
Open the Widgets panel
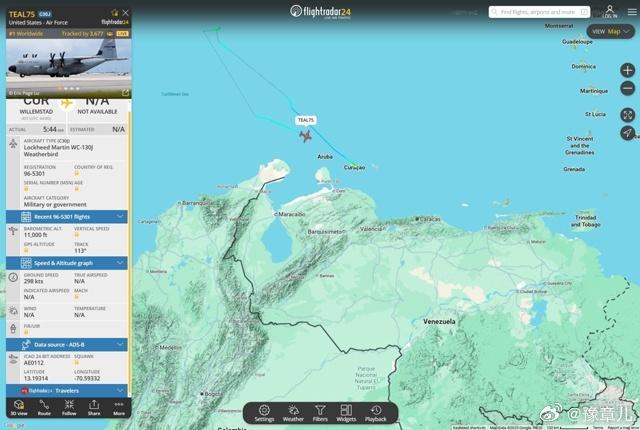346,413
